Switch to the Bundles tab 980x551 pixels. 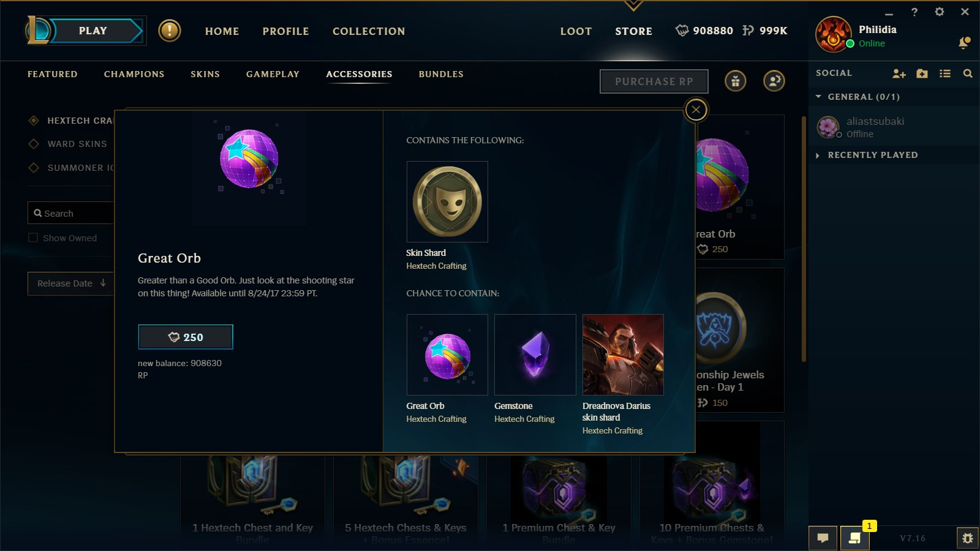(441, 74)
